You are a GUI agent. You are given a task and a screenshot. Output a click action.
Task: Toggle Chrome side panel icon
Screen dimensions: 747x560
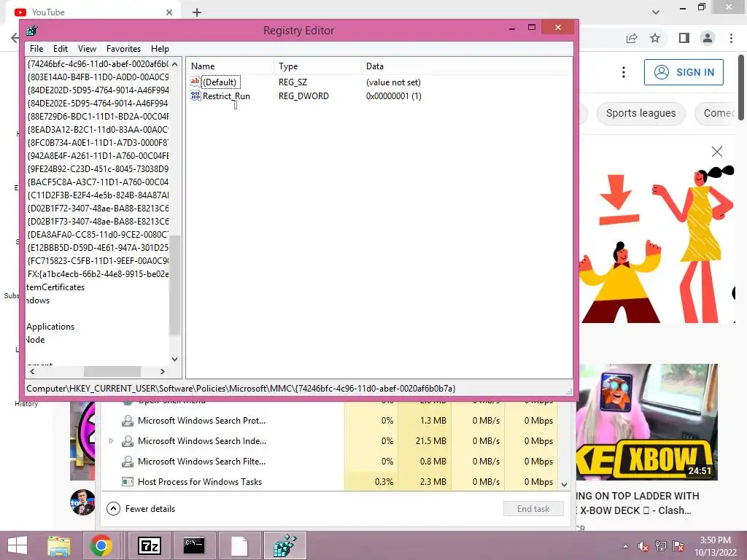pyautogui.click(x=684, y=38)
